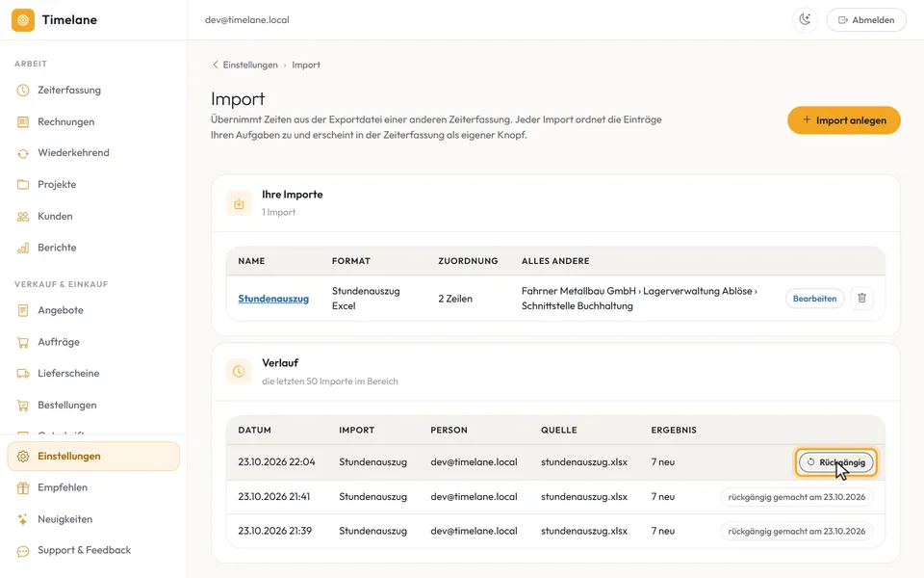Click the Abmelden logout button
924x578 pixels.
(866, 20)
